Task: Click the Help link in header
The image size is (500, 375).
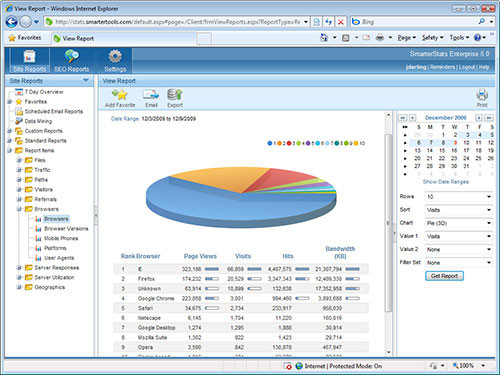Action: (x=484, y=67)
